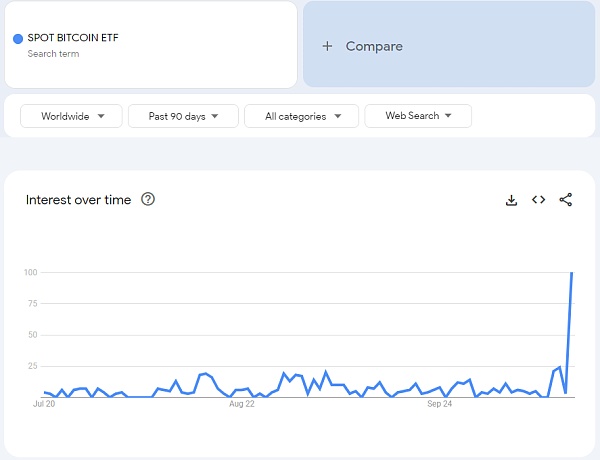The width and height of the screenshot is (600, 460).
Task: Click the 25 label on the y-axis
Action: [x=32, y=366]
